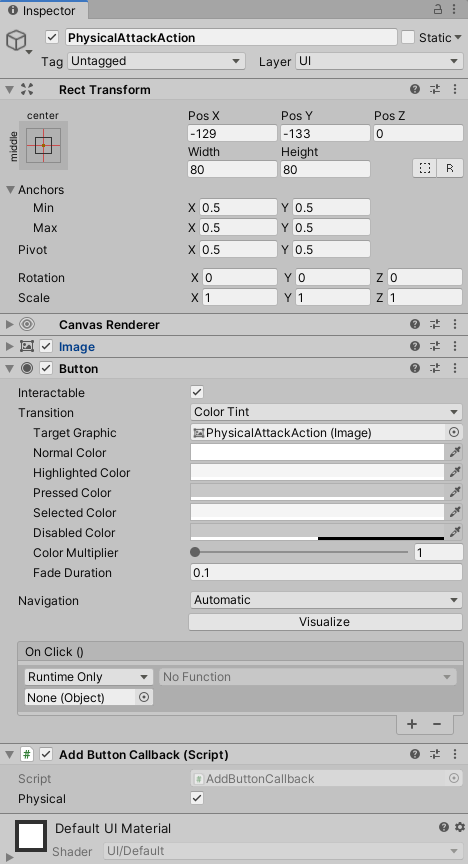
Task: Click the Visualize navigation button
Action: [x=325, y=622]
